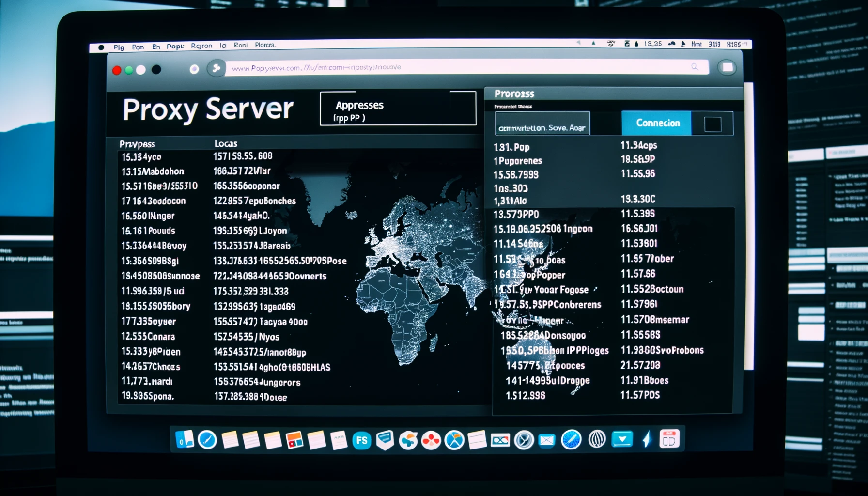Open the orange grid app in dock

[294, 440]
